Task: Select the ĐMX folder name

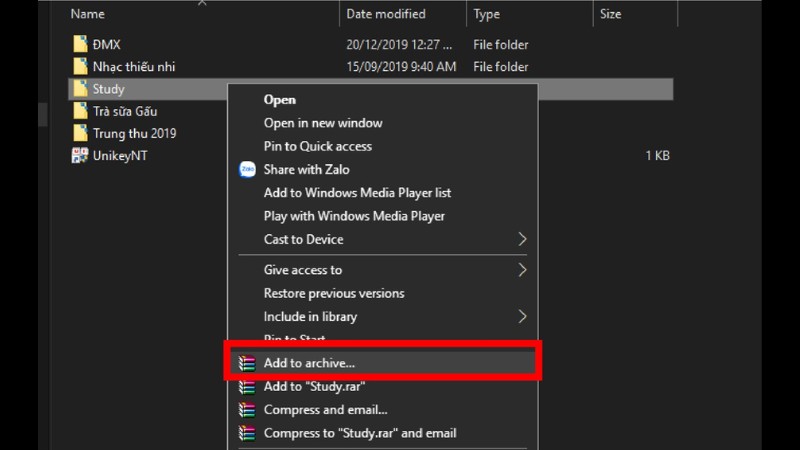Action: tap(107, 44)
